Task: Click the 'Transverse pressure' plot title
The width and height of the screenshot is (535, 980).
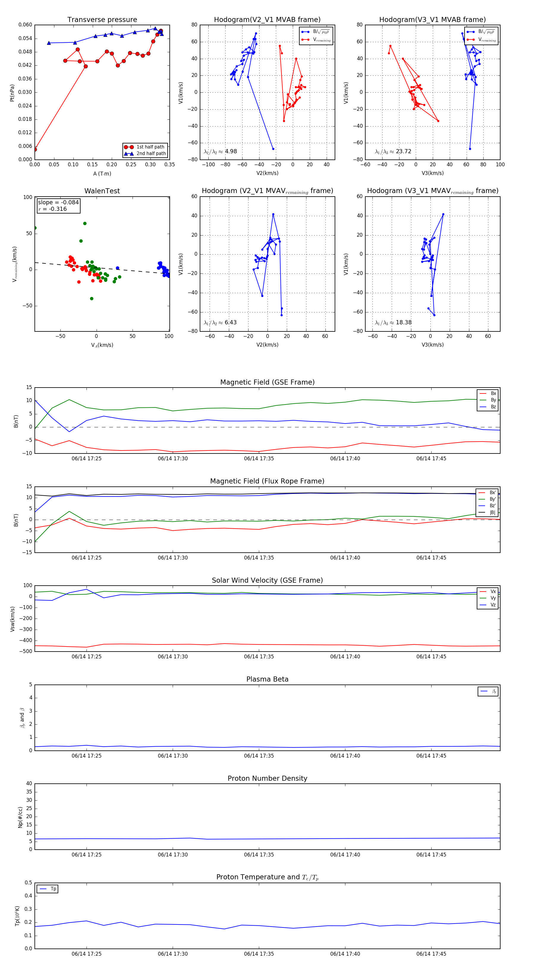Action: pyautogui.click(x=102, y=20)
